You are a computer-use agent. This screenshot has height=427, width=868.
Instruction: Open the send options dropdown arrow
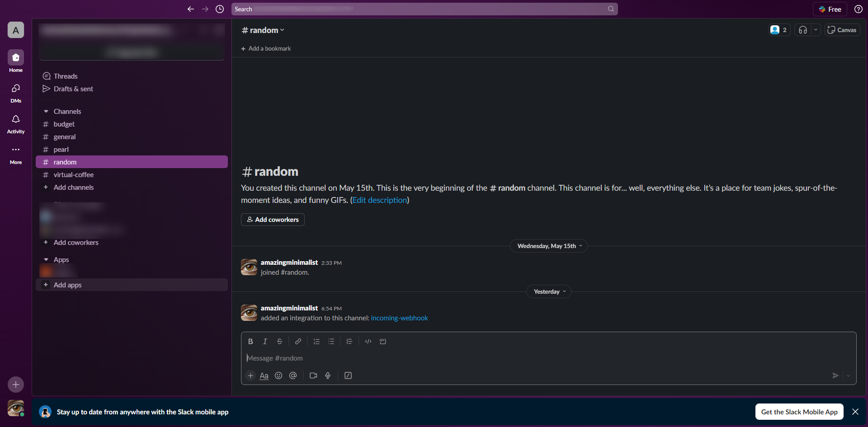pos(849,375)
